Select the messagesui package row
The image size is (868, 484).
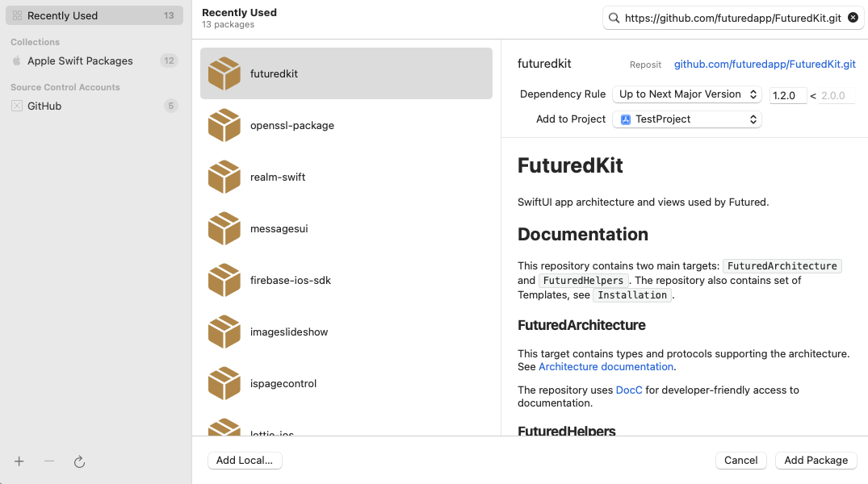point(346,228)
